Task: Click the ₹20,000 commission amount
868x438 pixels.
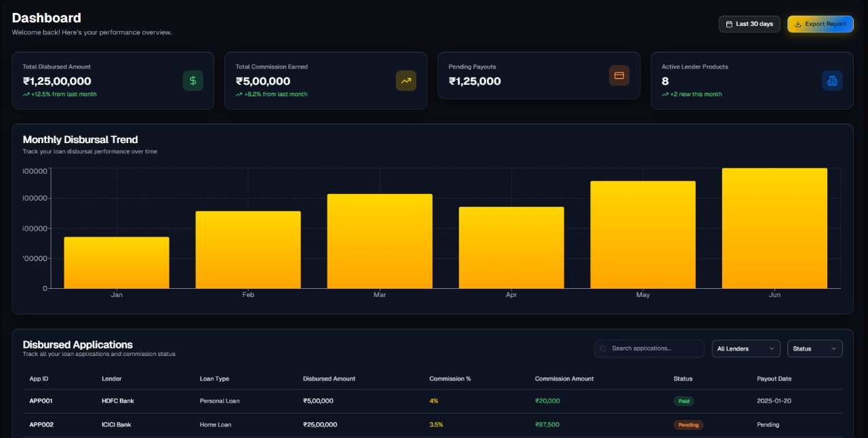Action: (x=548, y=401)
